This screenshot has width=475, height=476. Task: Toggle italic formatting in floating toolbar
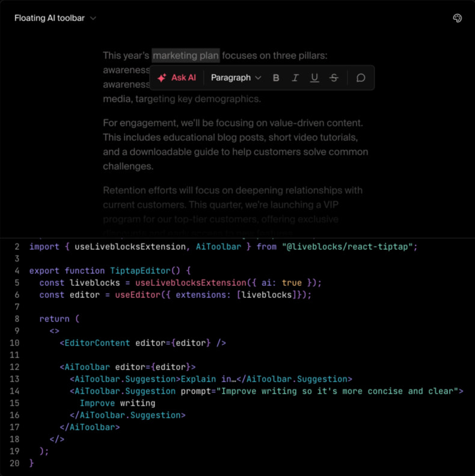click(x=295, y=78)
